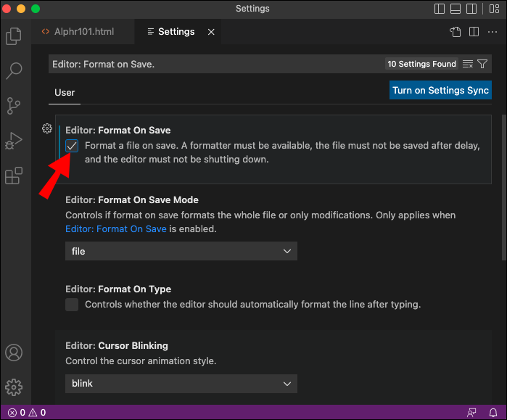Open the Search view in activity bar

pyautogui.click(x=14, y=71)
